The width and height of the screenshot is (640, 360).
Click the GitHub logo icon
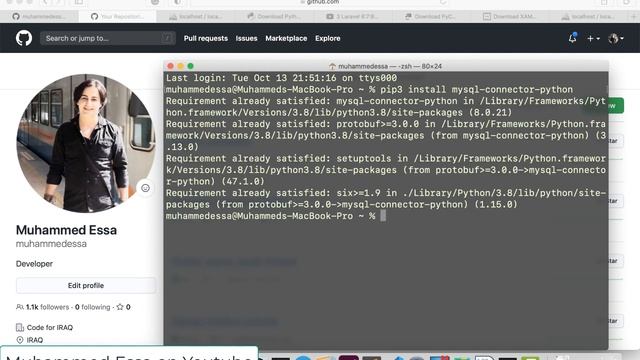point(24,38)
